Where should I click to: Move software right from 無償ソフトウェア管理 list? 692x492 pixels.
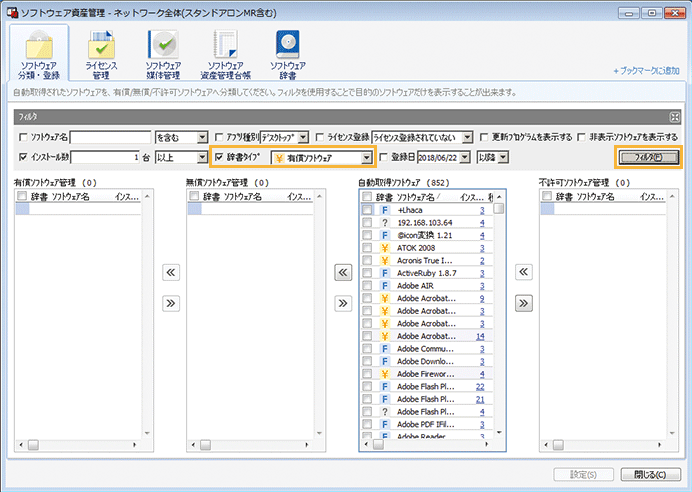[x=343, y=303]
